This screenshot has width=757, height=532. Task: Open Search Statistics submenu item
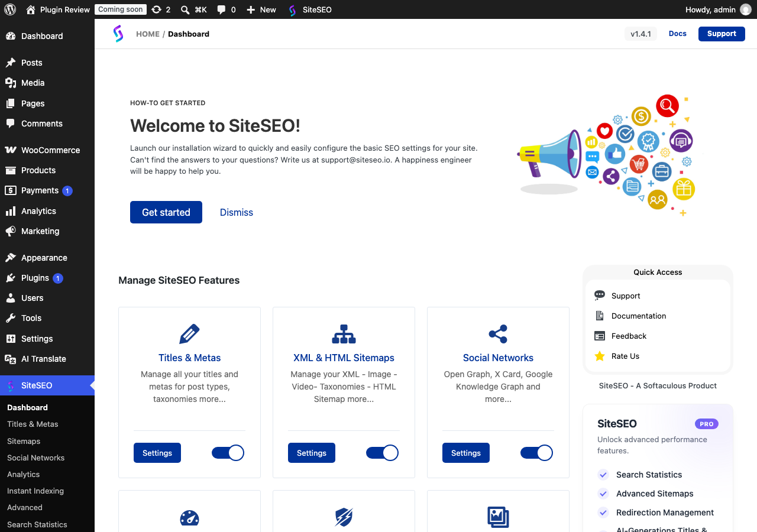pos(37,524)
